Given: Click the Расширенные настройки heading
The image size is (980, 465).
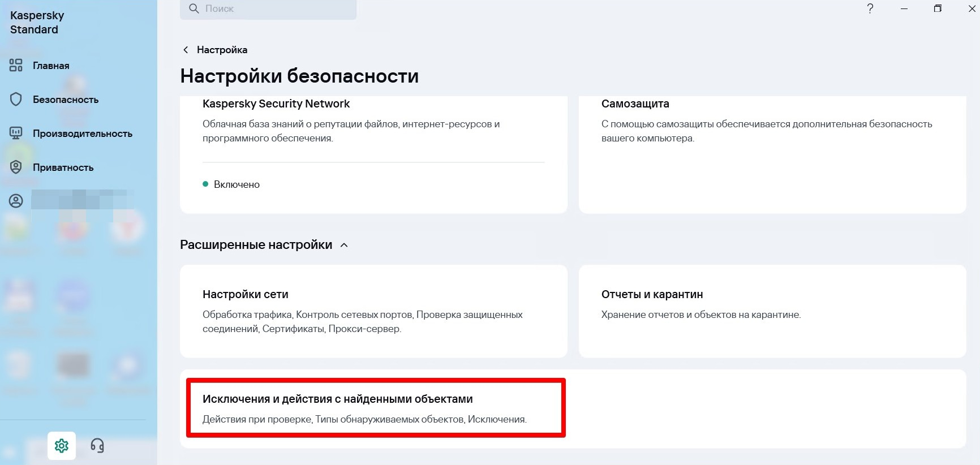Looking at the screenshot, I should [256, 245].
